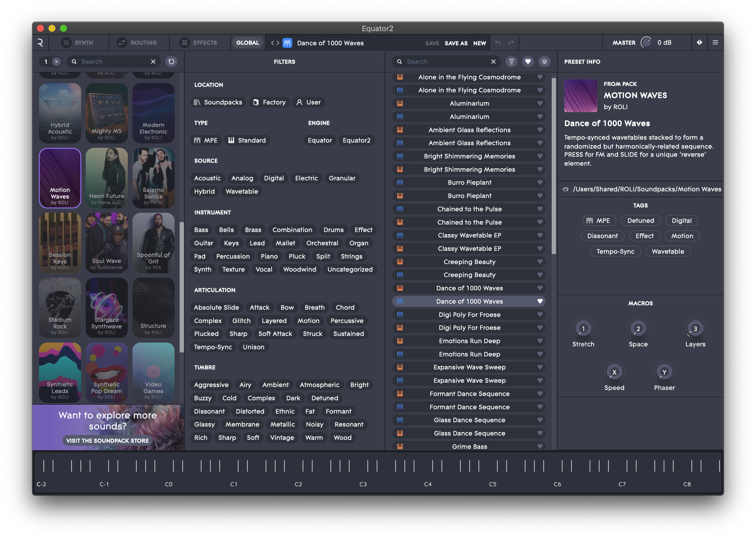Click the preset name Dance of 1000 Waves header

[x=330, y=43]
